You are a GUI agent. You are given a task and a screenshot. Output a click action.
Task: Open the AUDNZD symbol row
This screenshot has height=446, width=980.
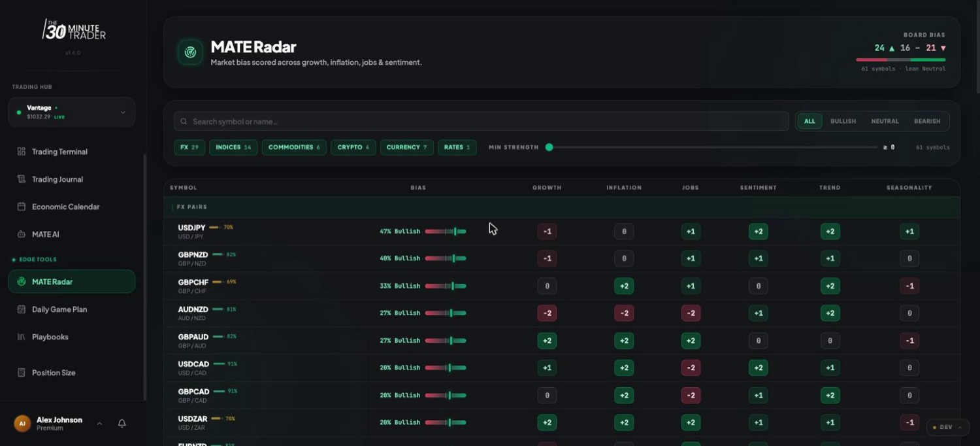click(562, 313)
